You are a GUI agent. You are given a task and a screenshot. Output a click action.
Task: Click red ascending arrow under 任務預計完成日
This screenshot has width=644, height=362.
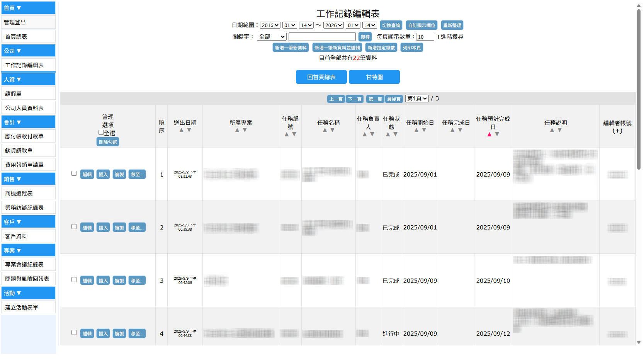(489, 134)
